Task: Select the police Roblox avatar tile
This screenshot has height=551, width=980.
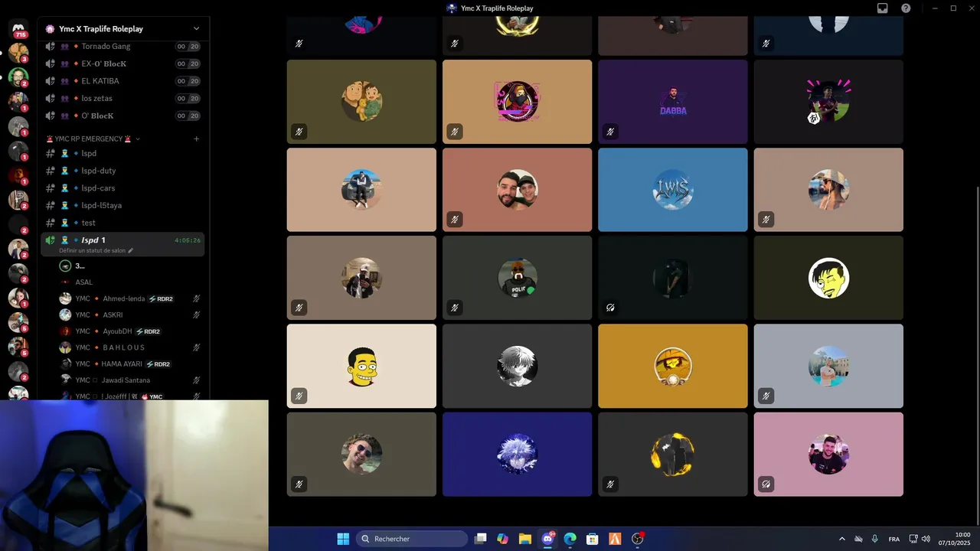Action: (517, 278)
